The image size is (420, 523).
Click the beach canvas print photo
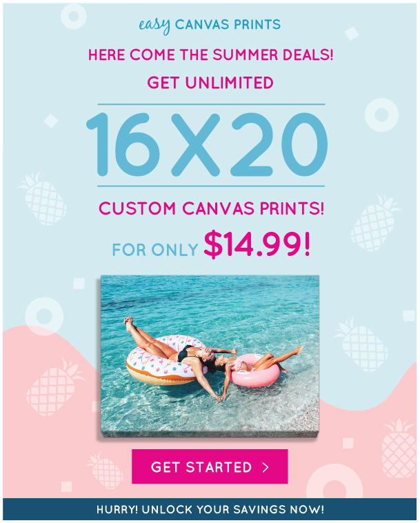coord(210,355)
